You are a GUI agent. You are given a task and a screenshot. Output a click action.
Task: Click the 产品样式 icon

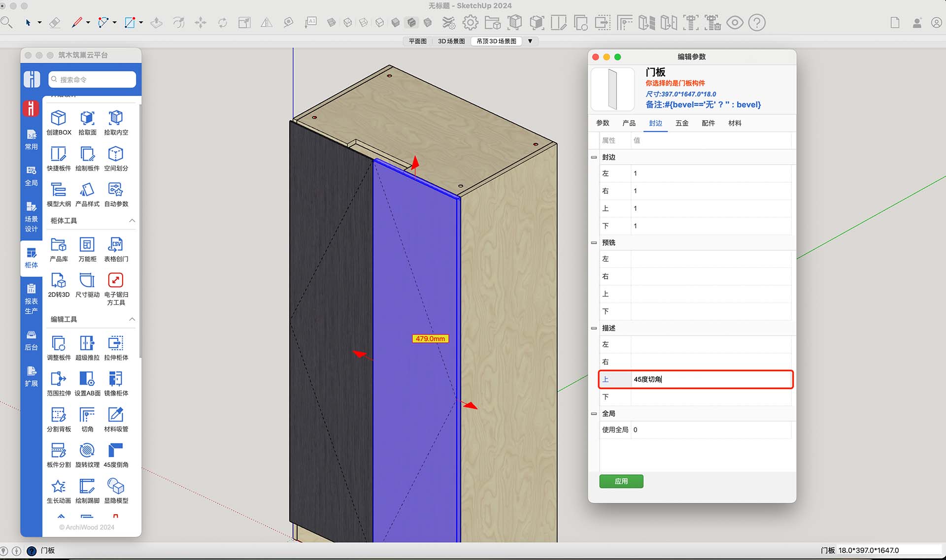tap(87, 189)
